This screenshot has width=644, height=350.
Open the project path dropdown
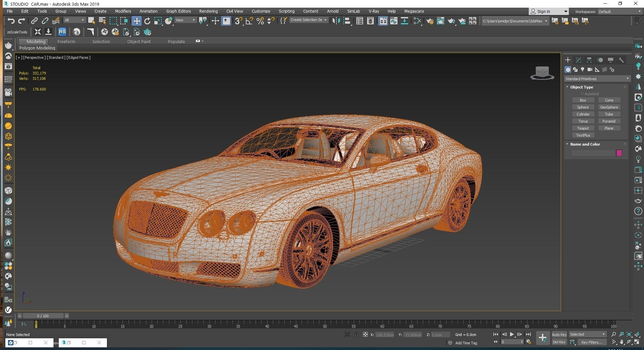(x=515, y=21)
